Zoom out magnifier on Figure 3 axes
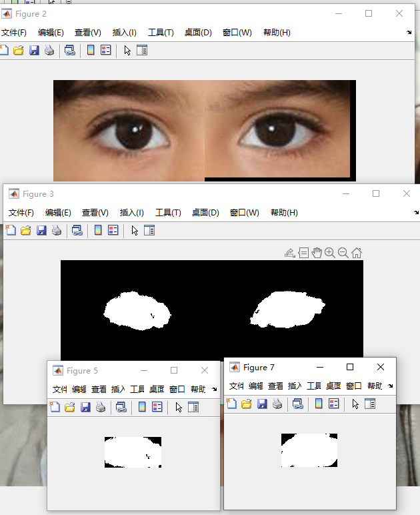The image size is (420, 515). click(343, 253)
